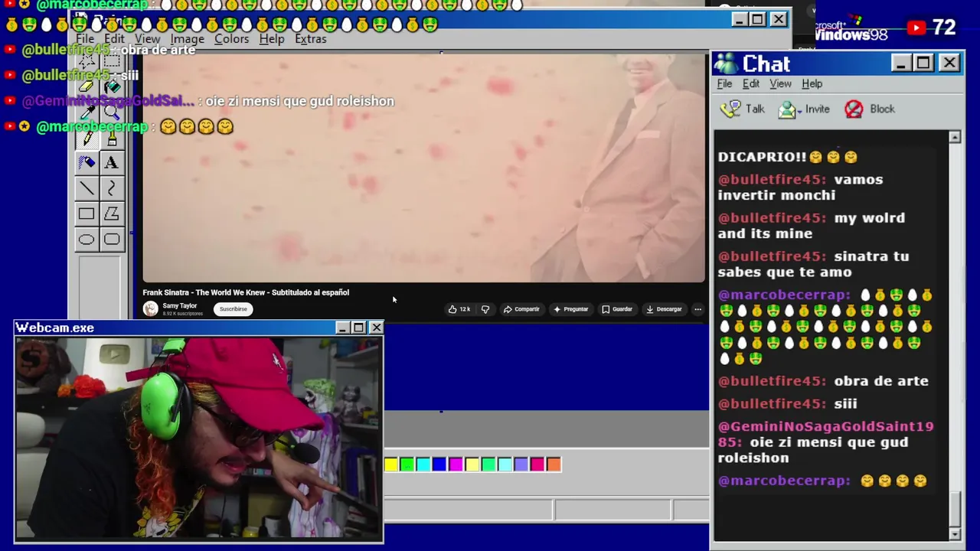Click the video player frame
Screen dimensions: 980x551
coord(423,168)
